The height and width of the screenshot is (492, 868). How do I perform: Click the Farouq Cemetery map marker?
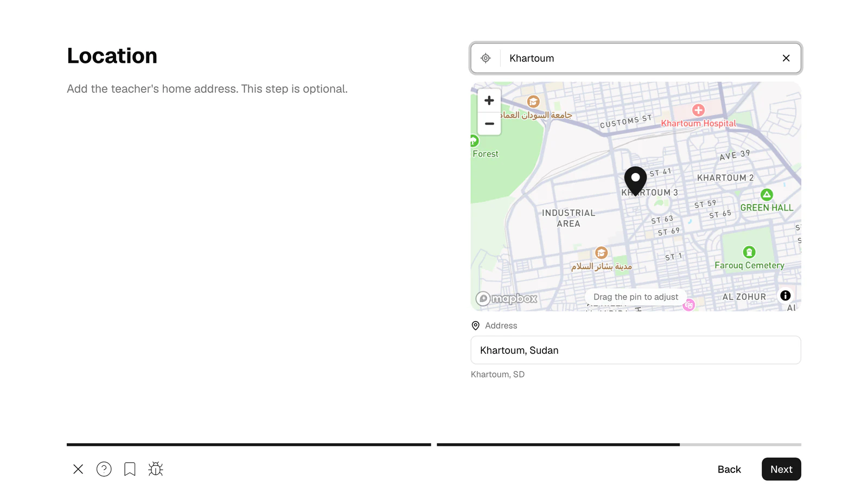point(749,252)
